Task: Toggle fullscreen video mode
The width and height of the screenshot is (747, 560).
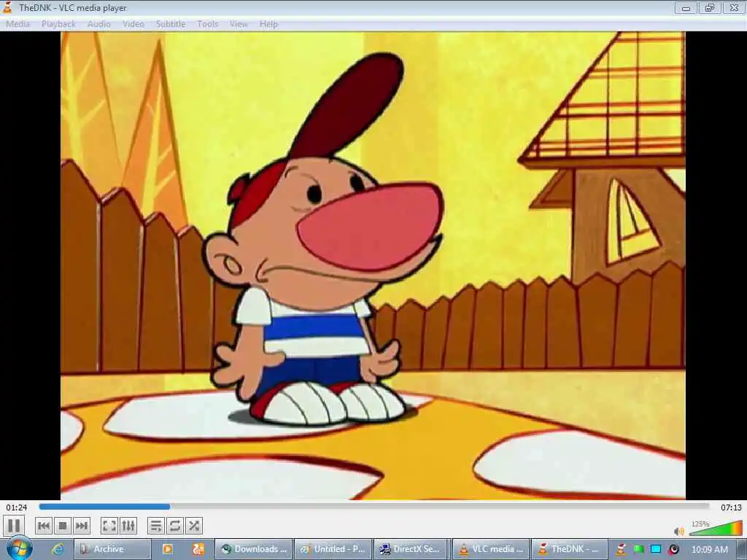Action: coord(109,526)
